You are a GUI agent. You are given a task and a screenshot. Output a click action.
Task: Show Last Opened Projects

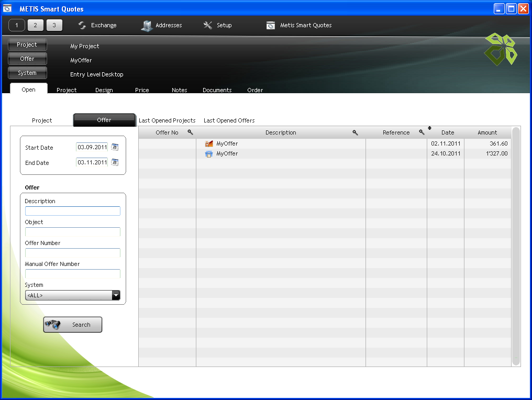pyautogui.click(x=167, y=120)
